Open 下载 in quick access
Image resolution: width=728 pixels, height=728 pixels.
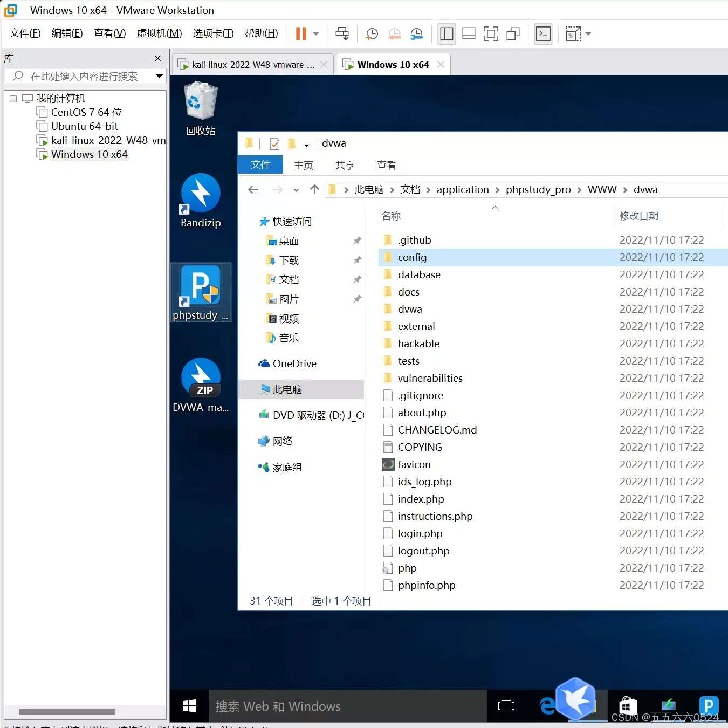pos(289,260)
